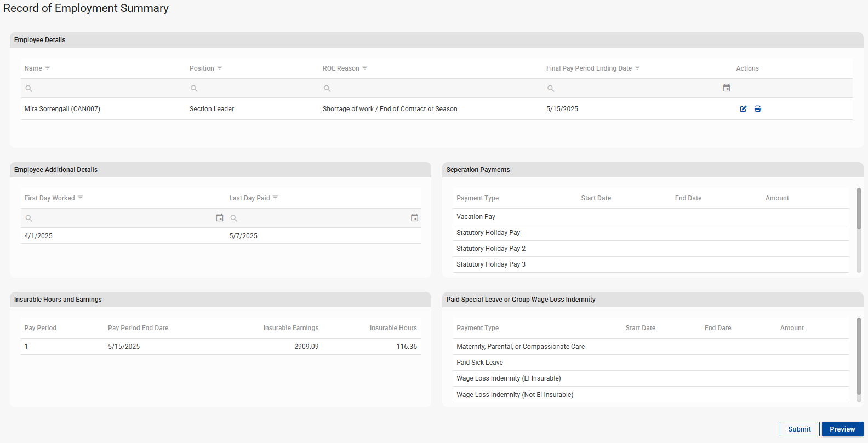Submit the Record of Employment
Screen dimensions: 868x443
pyautogui.click(x=800, y=429)
